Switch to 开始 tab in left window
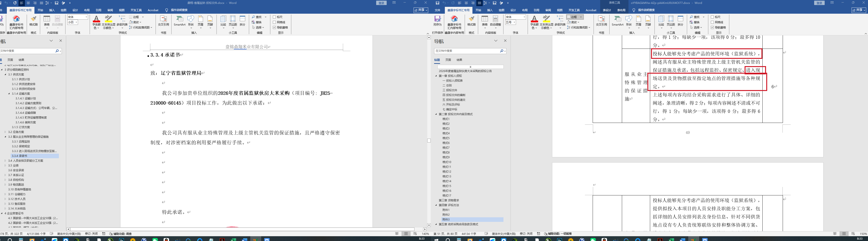The image size is (868, 241). pyautogui.click(x=40, y=10)
